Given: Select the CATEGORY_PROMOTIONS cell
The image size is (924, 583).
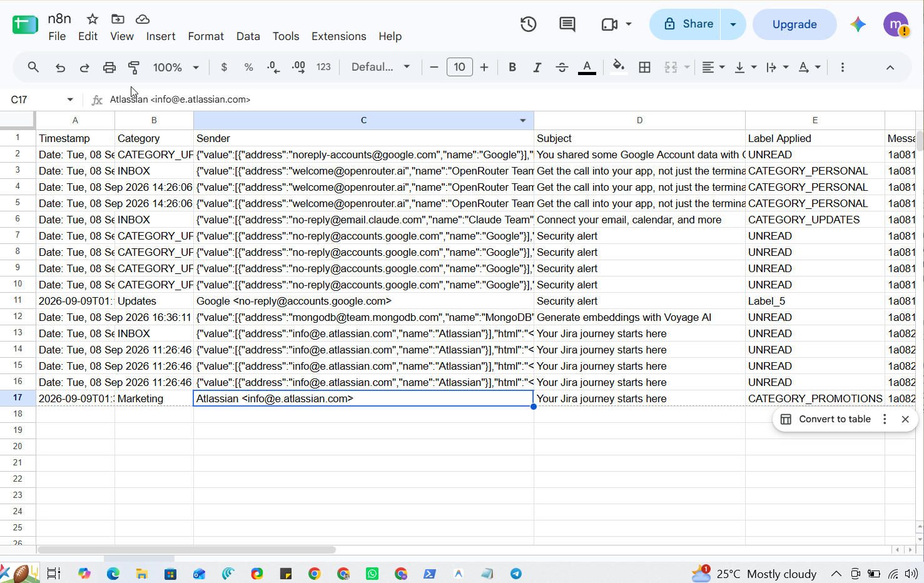Looking at the screenshot, I should 815,398.
